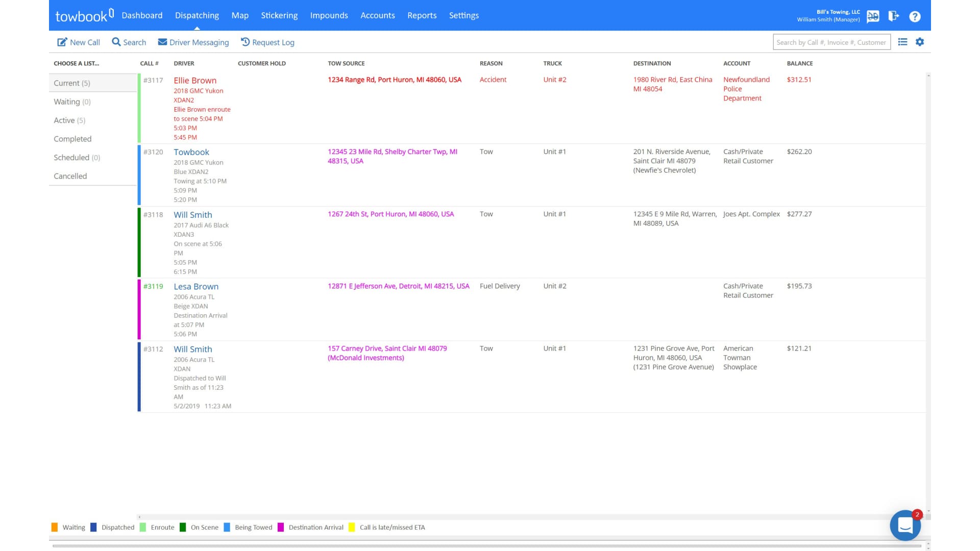
Task: Click the Search magnifier icon
Action: (x=116, y=42)
